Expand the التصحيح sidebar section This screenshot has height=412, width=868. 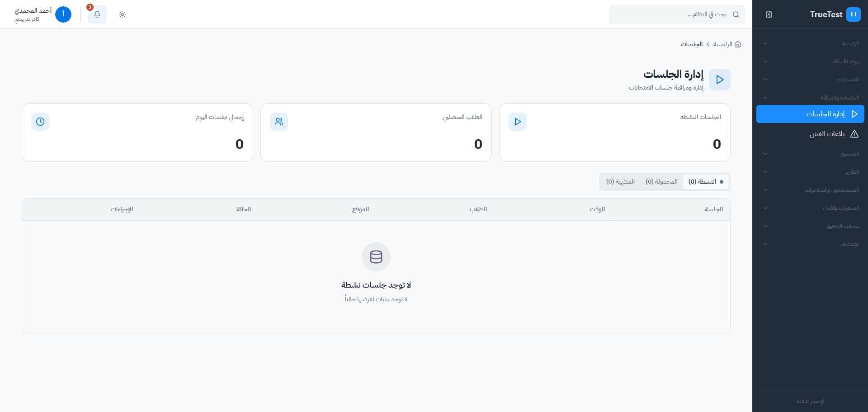tap(810, 154)
